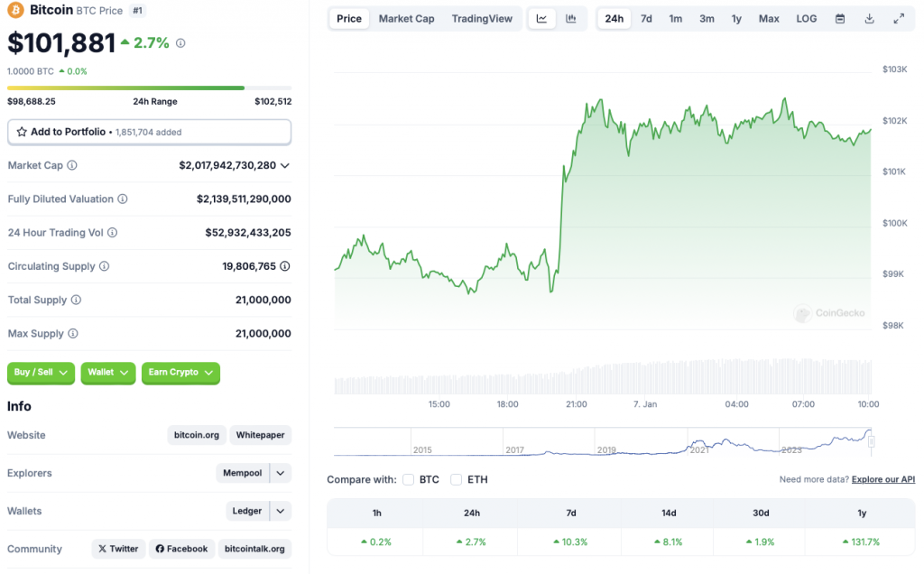Click the 24h Range progress bar

149,88
